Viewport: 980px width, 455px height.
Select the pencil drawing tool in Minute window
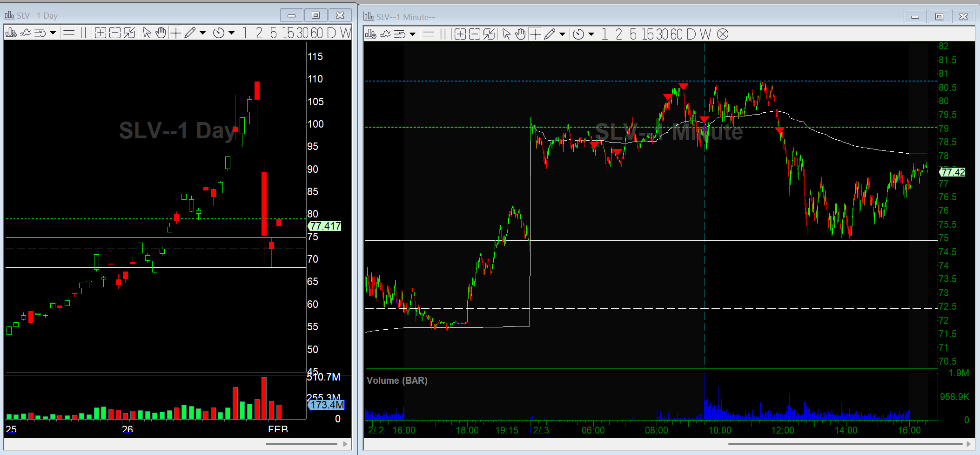pyautogui.click(x=550, y=34)
